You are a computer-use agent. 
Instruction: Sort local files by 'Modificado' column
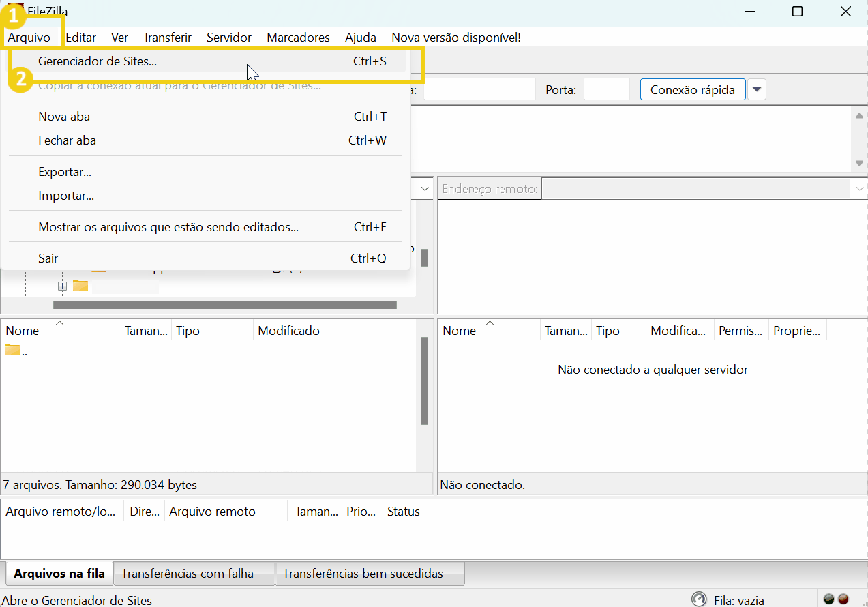pos(295,331)
